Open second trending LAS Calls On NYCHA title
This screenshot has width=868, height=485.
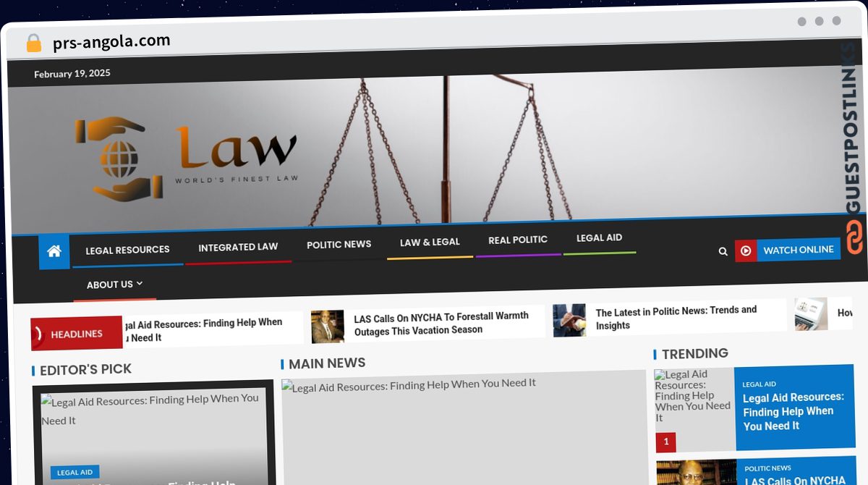(795, 481)
